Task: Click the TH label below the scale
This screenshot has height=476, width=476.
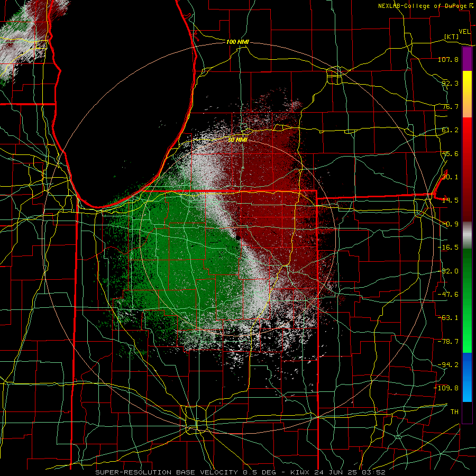Action: coord(454,412)
